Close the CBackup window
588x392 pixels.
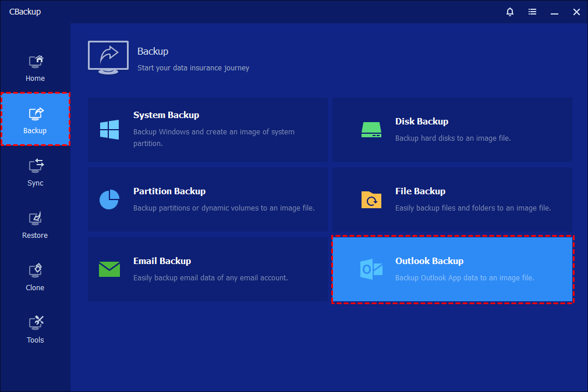coord(576,12)
